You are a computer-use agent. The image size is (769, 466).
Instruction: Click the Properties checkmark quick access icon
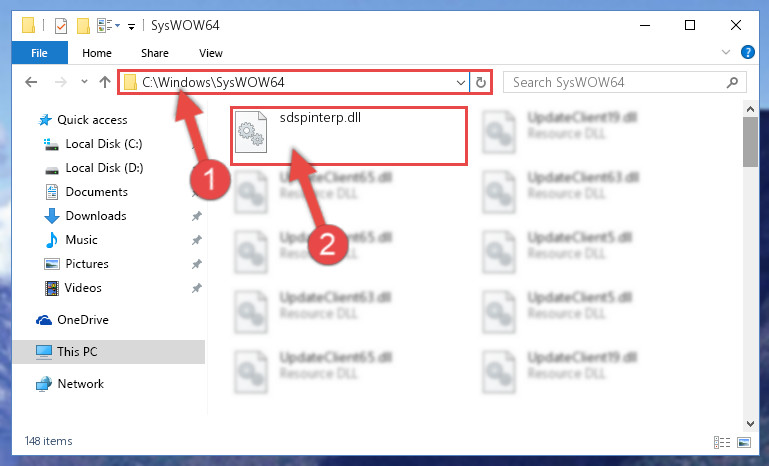tap(61, 26)
